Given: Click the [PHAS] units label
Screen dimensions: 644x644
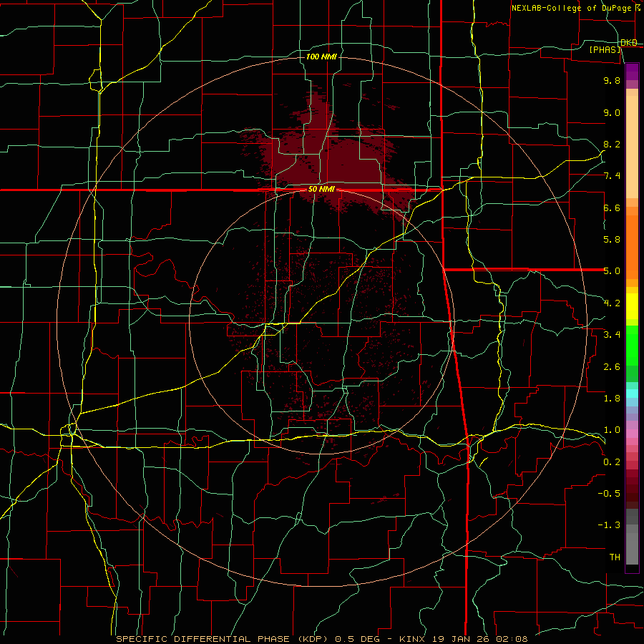Looking at the screenshot, I should (605, 50).
